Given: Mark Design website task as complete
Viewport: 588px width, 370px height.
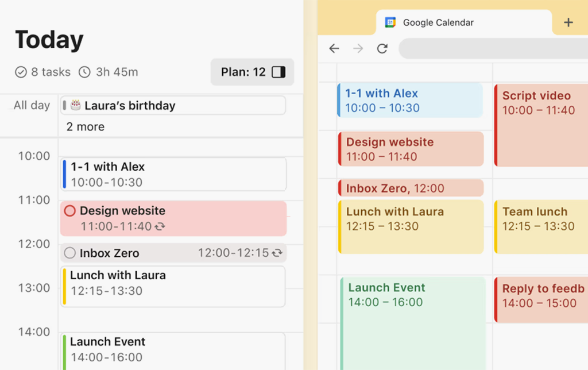Looking at the screenshot, I should (70, 211).
